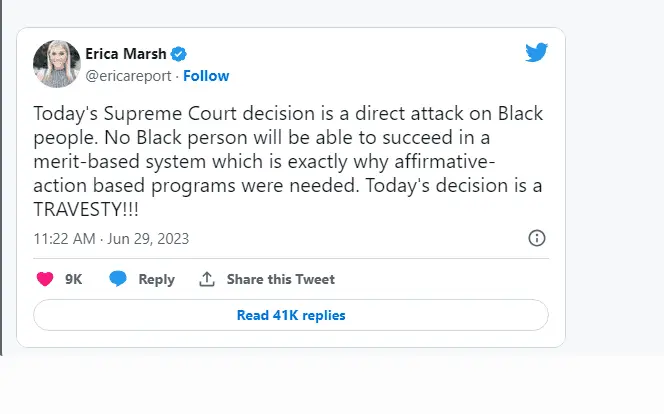Click the blue reply speech bubble icon
Screen dimensions: 664x414
click(x=118, y=279)
